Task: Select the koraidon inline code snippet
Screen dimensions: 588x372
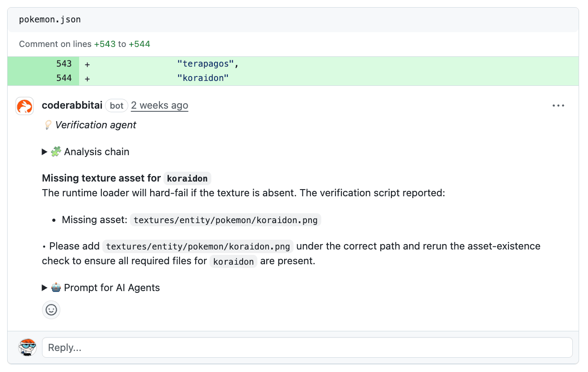Action: [187, 178]
